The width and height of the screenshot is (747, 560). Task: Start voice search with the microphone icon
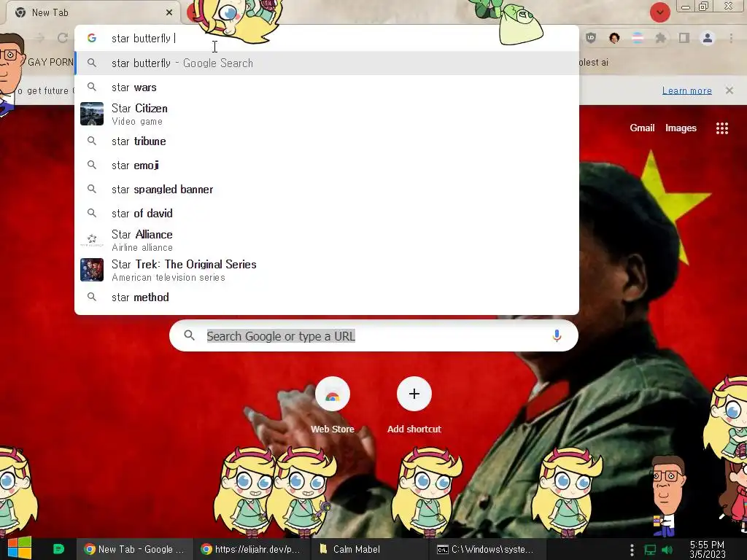coord(557,336)
